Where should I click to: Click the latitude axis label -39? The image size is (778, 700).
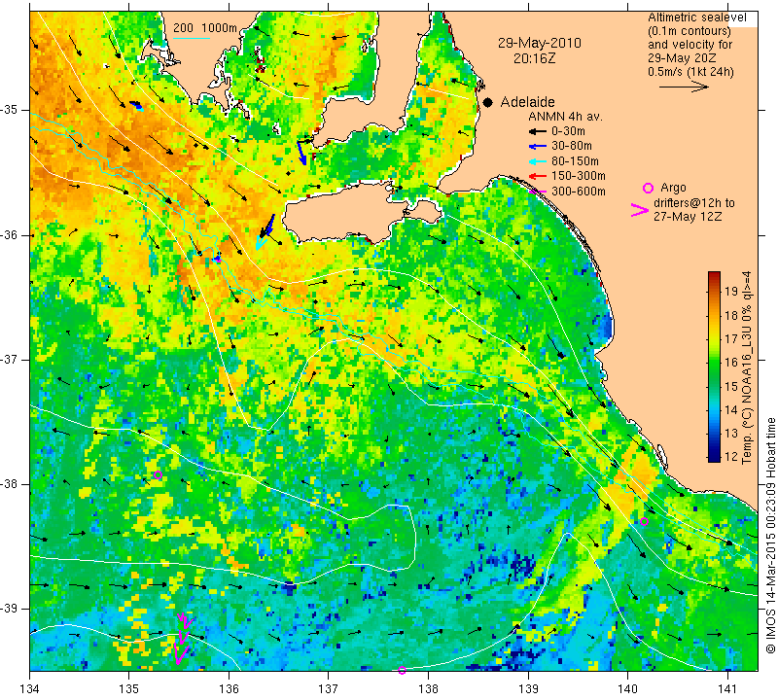pos(11,609)
